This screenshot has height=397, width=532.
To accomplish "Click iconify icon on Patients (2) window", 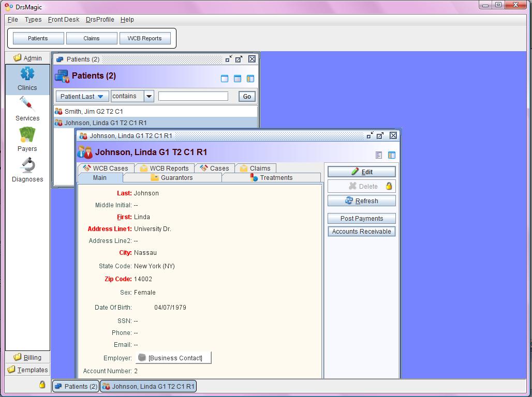I will click(229, 59).
